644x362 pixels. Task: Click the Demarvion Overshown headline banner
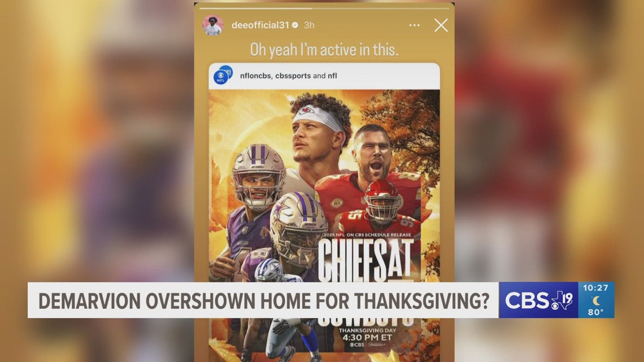click(x=263, y=300)
